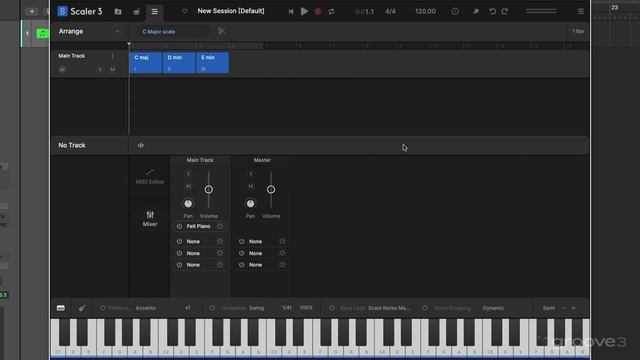Open the Felt Piano instrument selector
The width and height of the screenshot is (640, 360).
pyautogui.click(x=198, y=227)
